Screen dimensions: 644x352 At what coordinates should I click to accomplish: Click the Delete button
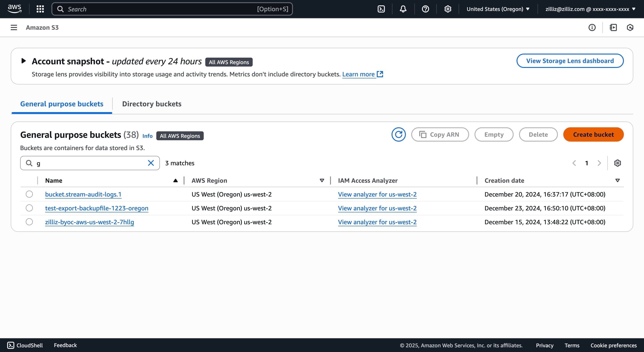click(538, 134)
